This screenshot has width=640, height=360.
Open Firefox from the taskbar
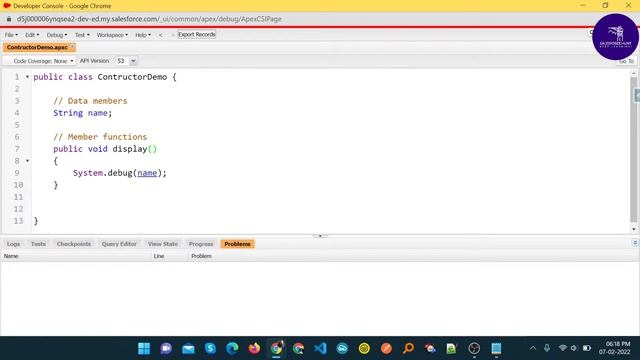coord(254,348)
